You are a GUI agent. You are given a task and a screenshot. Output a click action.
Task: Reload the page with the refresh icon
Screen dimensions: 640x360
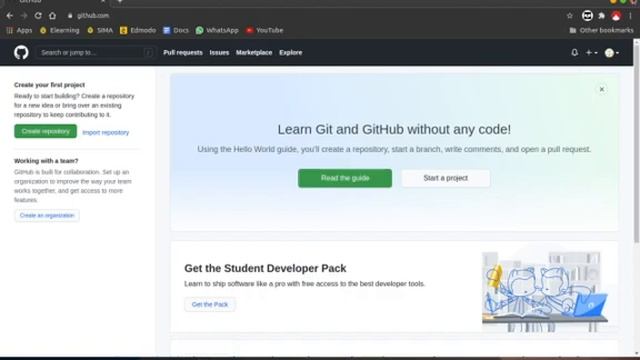38,16
